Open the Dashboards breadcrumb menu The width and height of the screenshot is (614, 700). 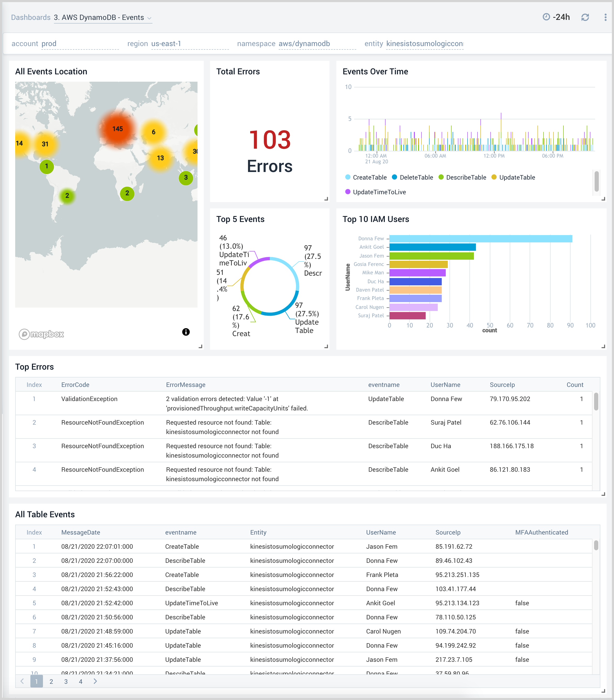[x=30, y=17]
